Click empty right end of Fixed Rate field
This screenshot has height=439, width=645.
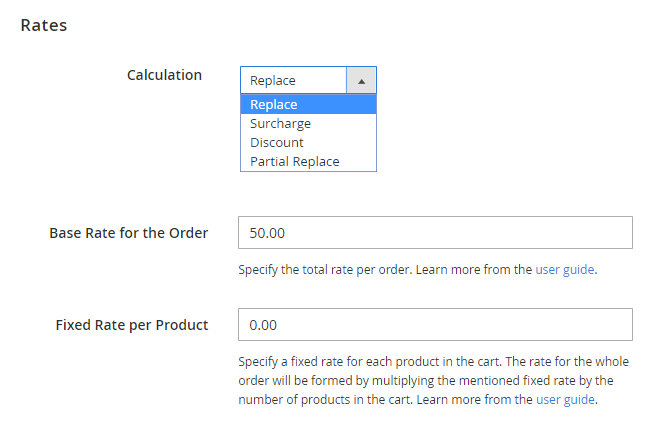(600, 325)
